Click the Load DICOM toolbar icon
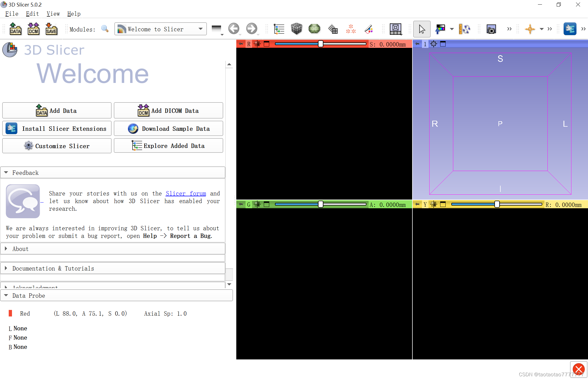 pos(33,29)
